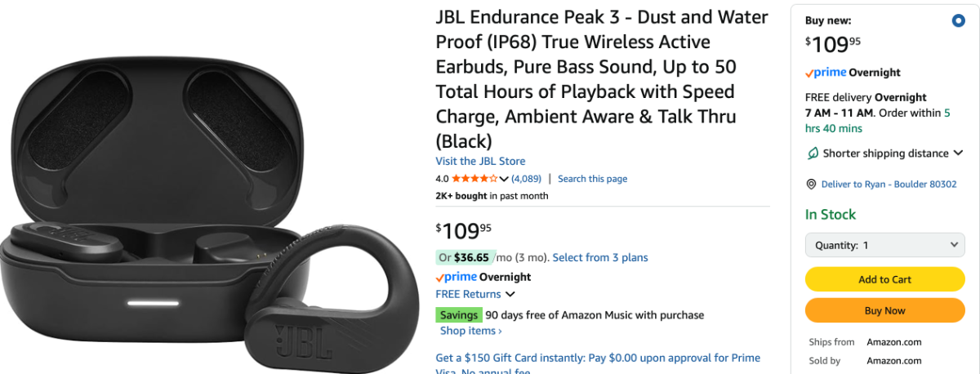The image size is (980, 374).
Task: Expand the Shorter shipping distance details
Action: point(885,154)
